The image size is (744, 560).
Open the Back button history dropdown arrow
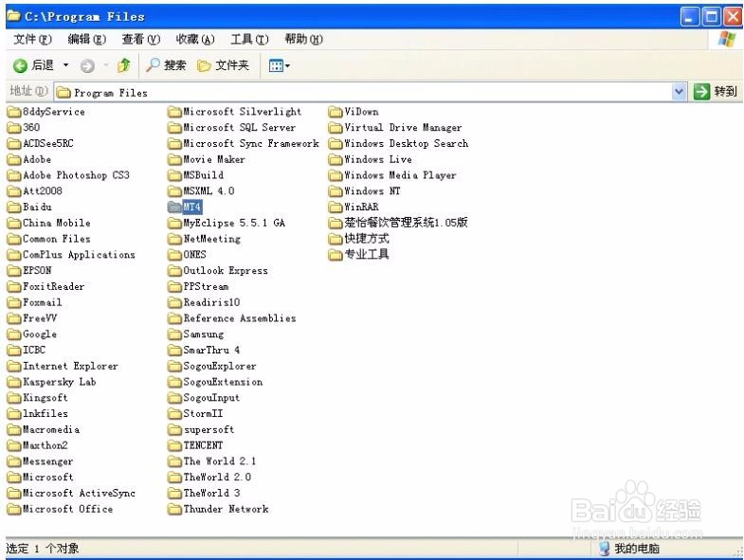[66, 65]
